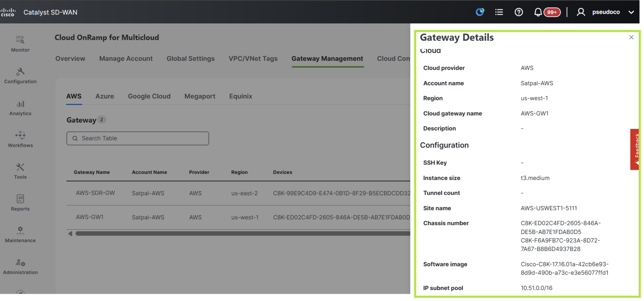Click the 99+ notification badge

tap(552, 12)
